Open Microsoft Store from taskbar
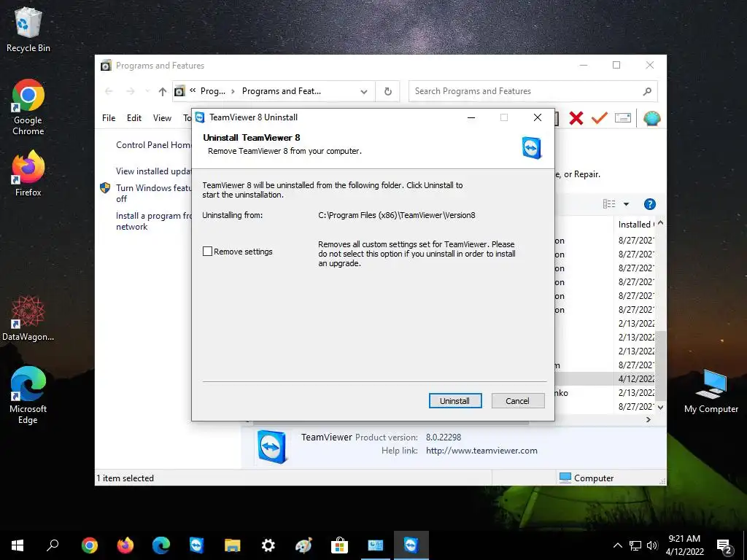Viewport: 747px width, 560px height. [339, 545]
